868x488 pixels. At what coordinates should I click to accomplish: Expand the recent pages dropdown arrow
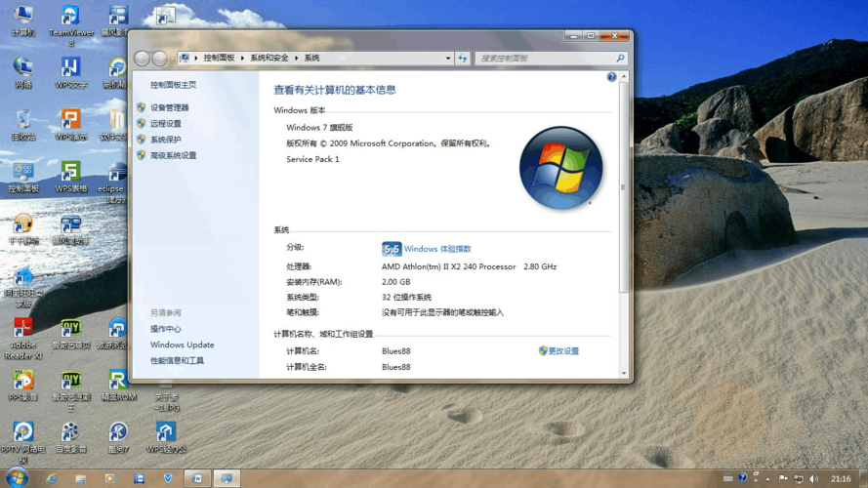(172, 59)
